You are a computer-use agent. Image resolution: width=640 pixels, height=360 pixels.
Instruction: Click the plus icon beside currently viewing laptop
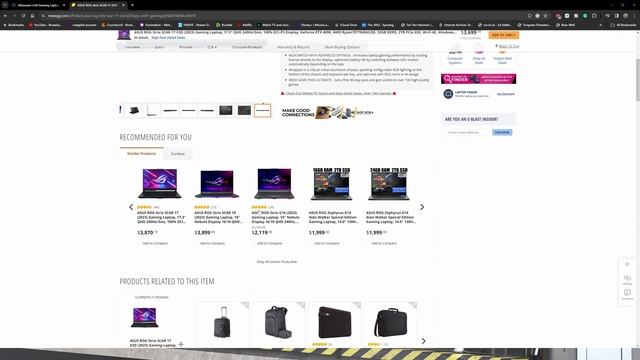click(x=181, y=344)
